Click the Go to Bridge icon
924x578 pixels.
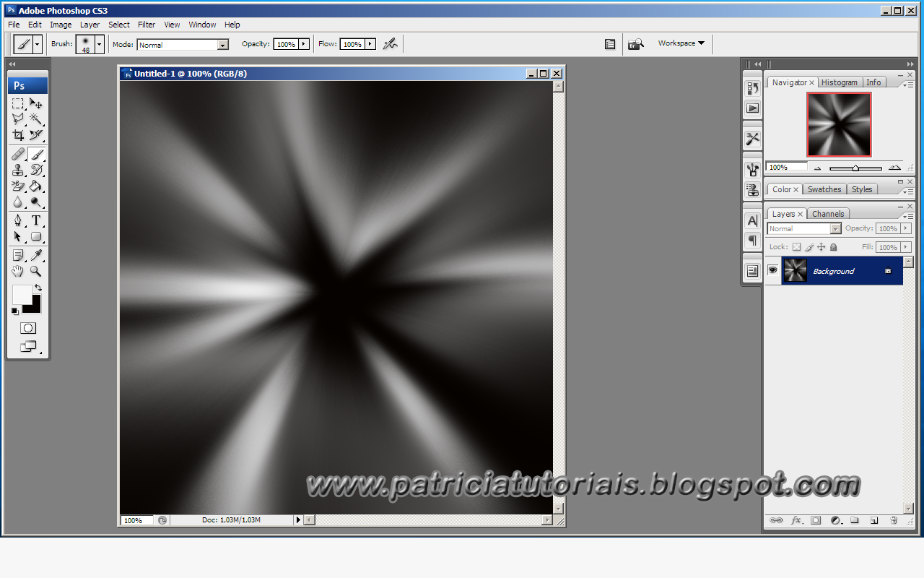[x=635, y=44]
